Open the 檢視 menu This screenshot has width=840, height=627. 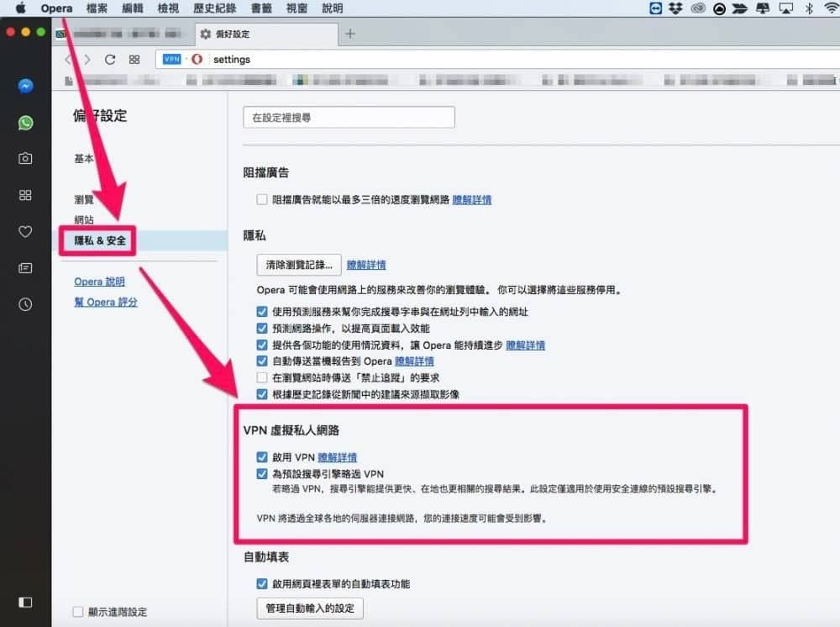pos(168,8)
